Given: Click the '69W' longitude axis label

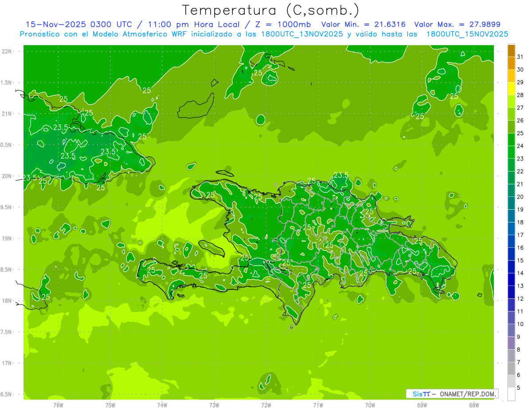Looking at the screenshot, I should (422, 405).
